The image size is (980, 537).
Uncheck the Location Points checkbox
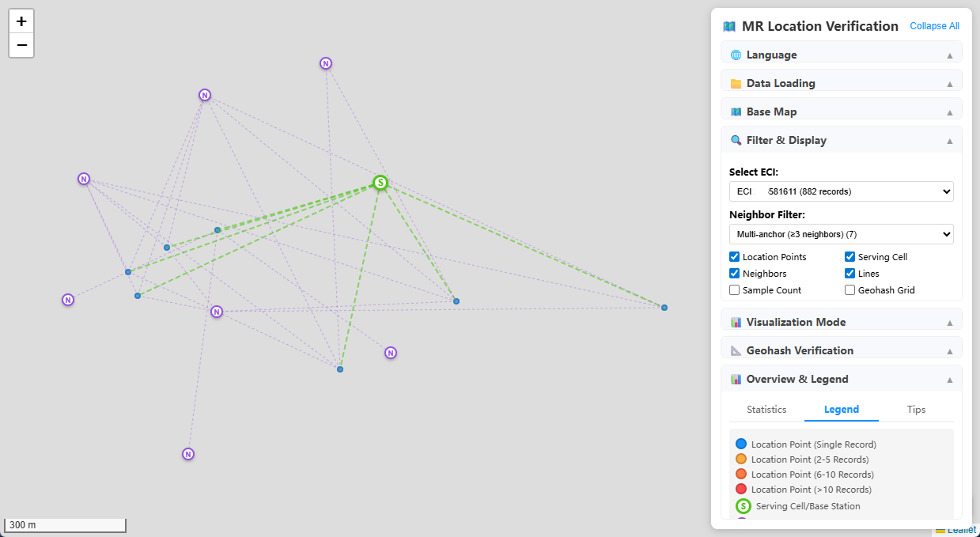click(735, 257)
